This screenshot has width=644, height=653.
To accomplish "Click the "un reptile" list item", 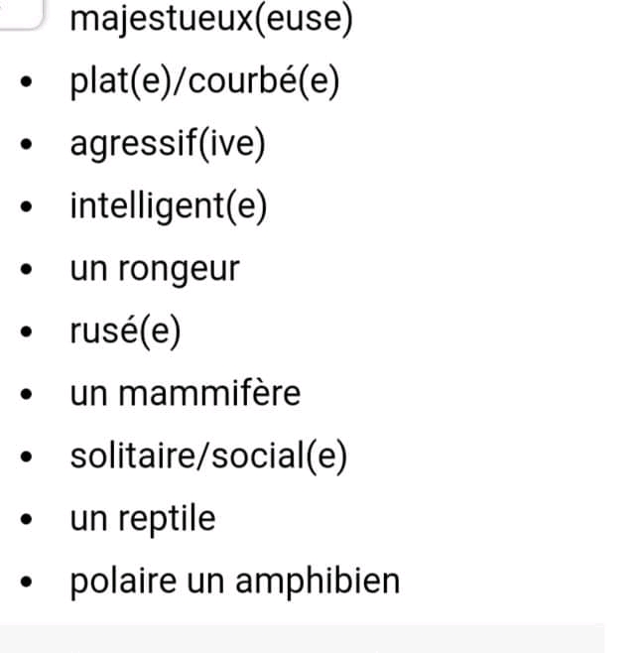I will [x=142, y=519].
